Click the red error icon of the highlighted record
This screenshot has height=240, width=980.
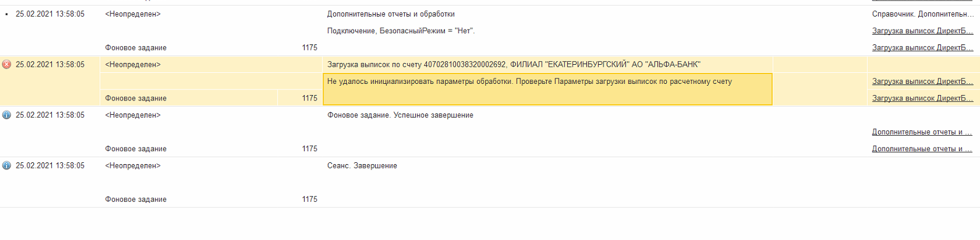click(x=7, y=64)
